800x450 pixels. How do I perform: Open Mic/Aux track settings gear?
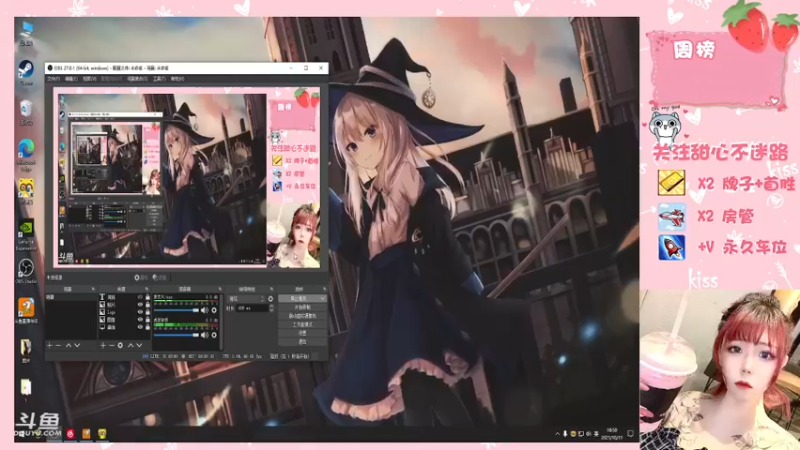[x=214, y=310]
